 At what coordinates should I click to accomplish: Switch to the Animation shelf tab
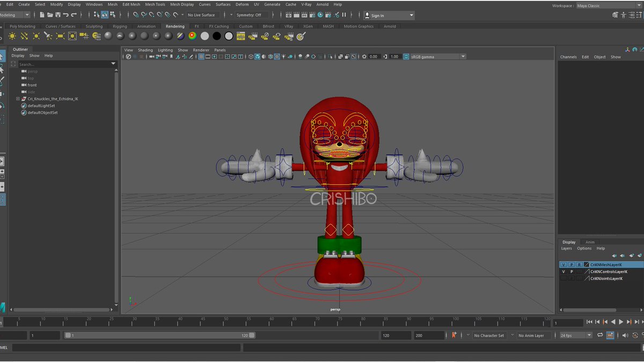[146, 26]
